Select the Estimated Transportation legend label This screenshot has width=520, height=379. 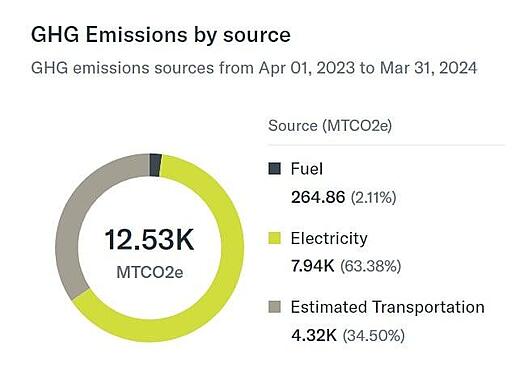[388, 307]
